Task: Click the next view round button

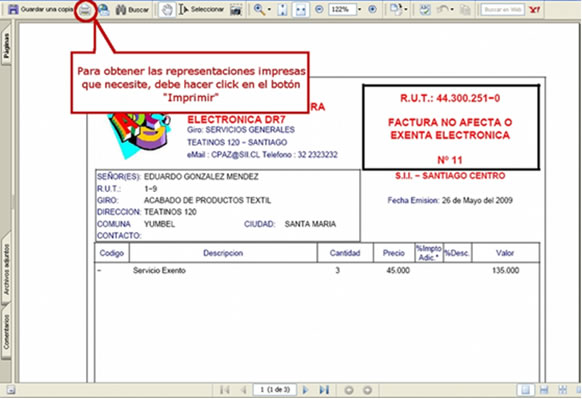Action: 367,390
